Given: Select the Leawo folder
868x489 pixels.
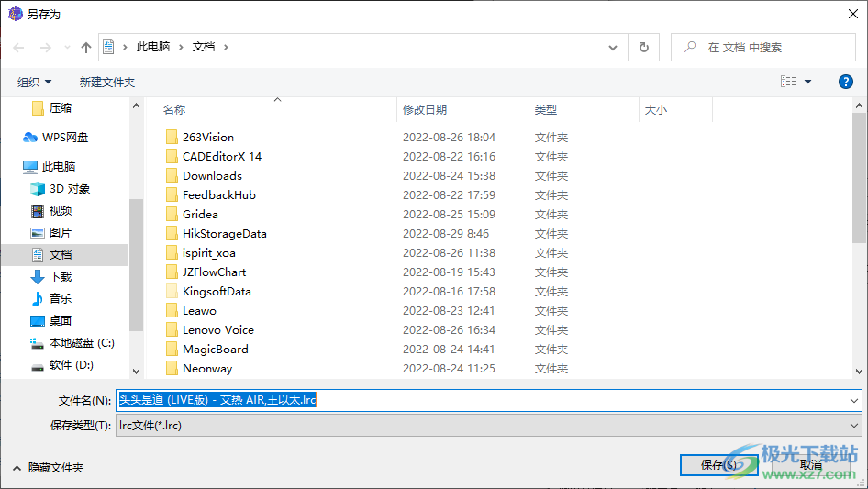Looking at the screenshot, I should [199, 311].
